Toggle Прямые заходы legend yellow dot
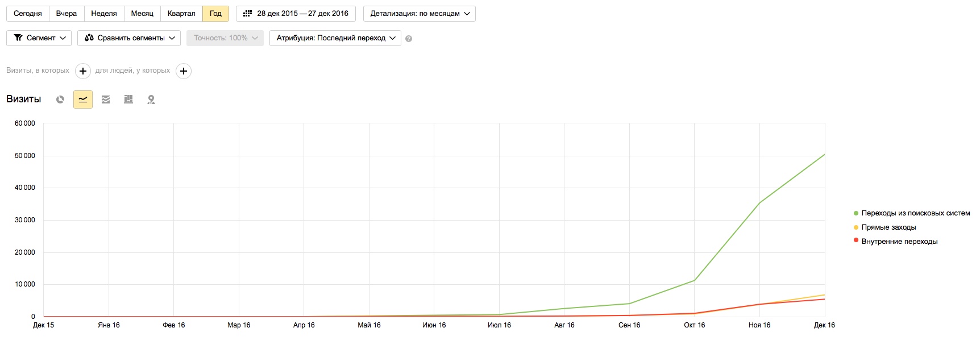Viewport: 980px width, 361px height. pos(856,227)
